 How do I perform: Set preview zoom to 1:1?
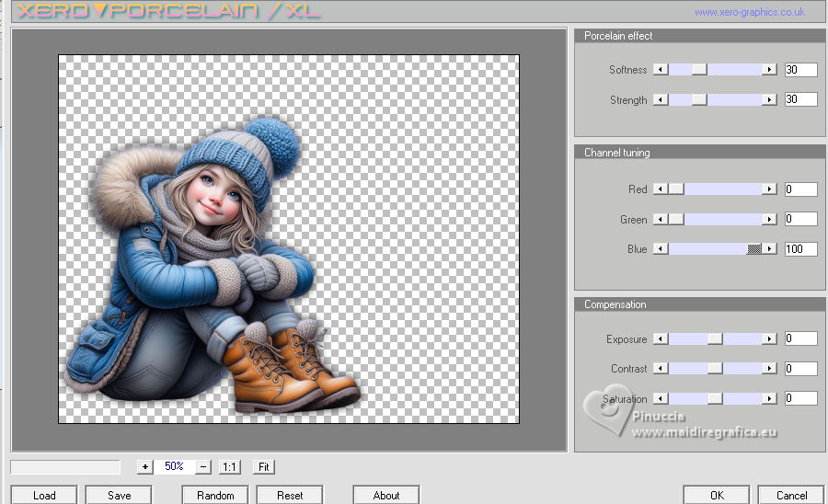pyautogui.click(x=230, y=466)
